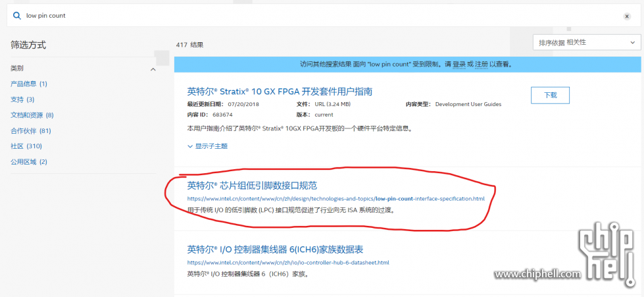This screenshot has width=644, height=297.
Task: Collapse the 类别 filter section chevron
Action: pos(153,70)
